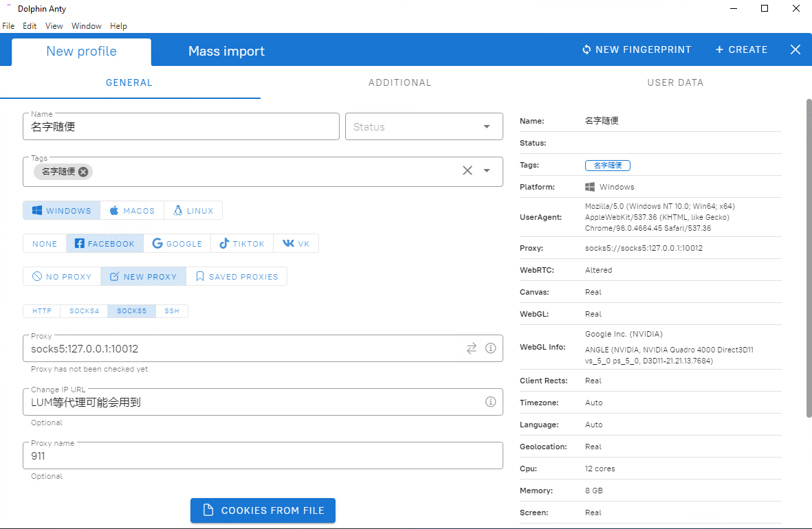
Task: Open the Edit menu
Action: [x=30, y=26]
